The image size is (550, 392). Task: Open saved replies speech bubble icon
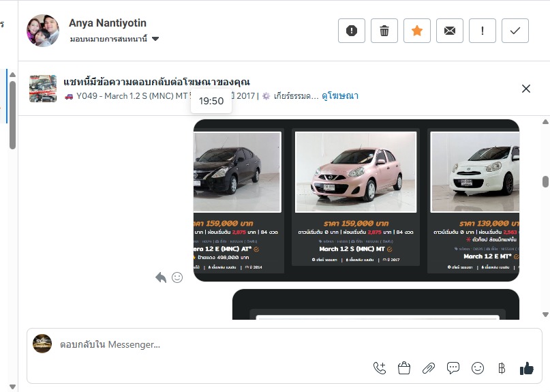point(453,368)
